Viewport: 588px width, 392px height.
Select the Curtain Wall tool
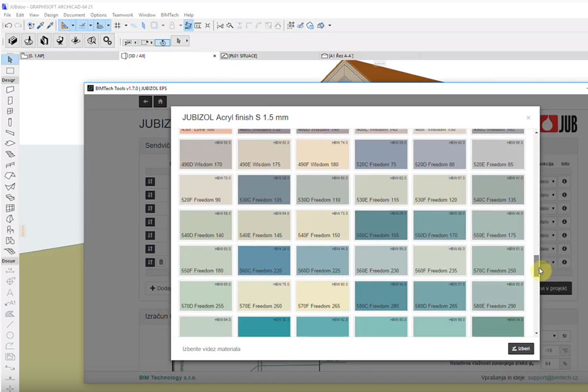(10, 208)
